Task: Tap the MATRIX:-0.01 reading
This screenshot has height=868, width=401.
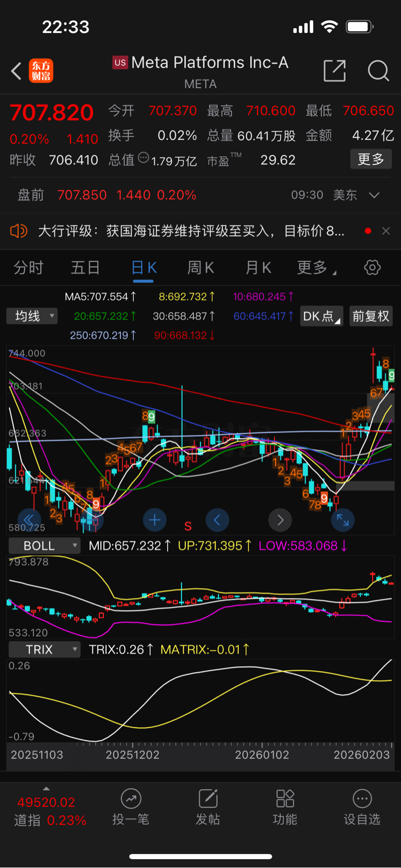Action: (x=205, y=650)
